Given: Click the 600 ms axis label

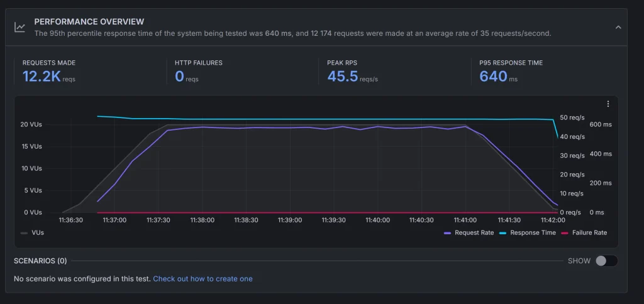Looking at the screenshot, I should [601, 124].
